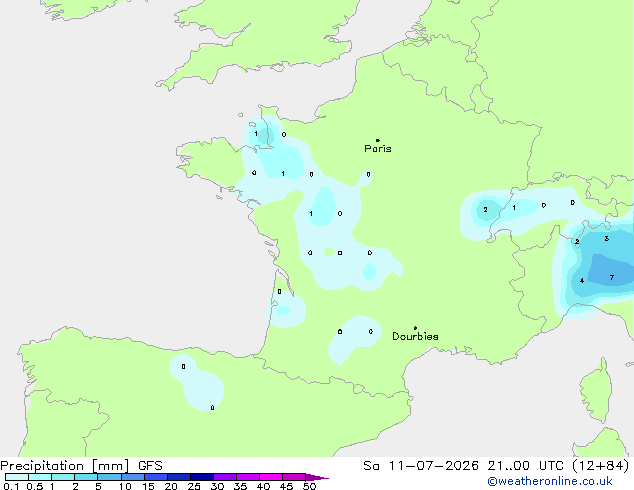Click the '21..00 UTC' time text

pyautogui.click(x=525, y=466)
